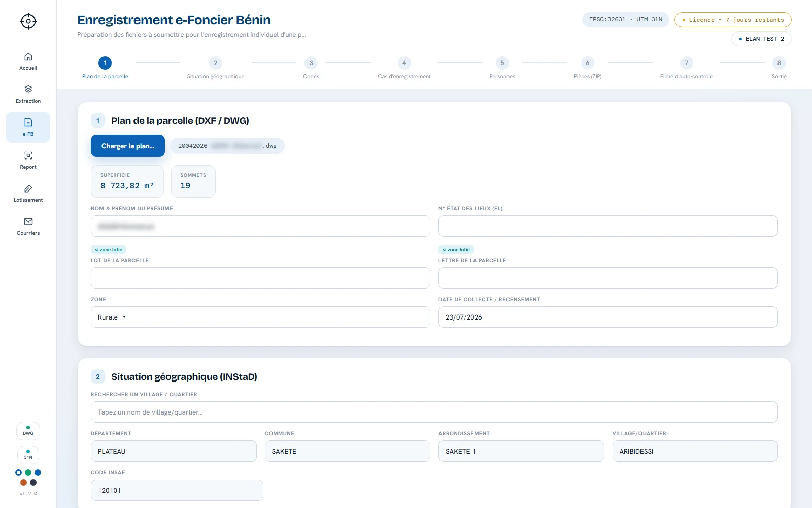The width and height of the screenshot is (812, 508).
Task: Click the crosshair app logo
Action: [x=28, y=21]
